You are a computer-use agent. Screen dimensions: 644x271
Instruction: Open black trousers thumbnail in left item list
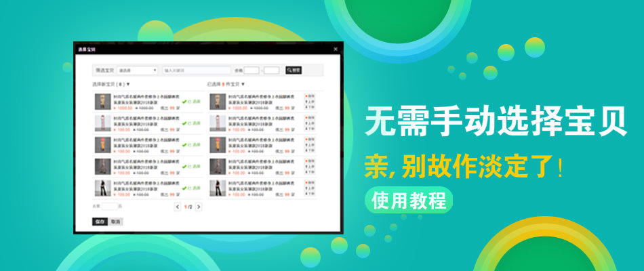(x=103, y=188)
